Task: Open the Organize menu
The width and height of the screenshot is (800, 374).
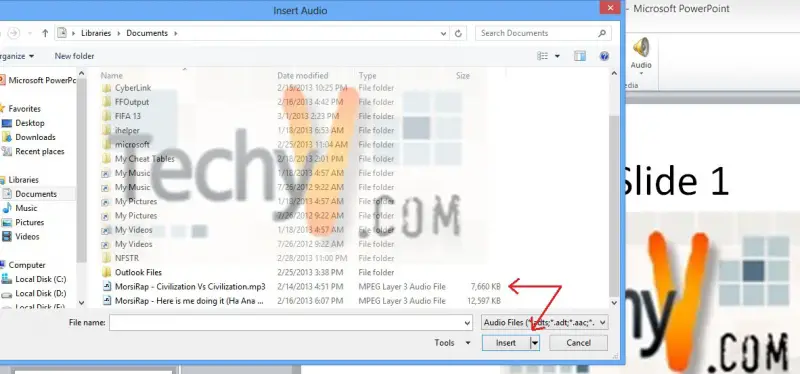Action: tap(17, 56)
